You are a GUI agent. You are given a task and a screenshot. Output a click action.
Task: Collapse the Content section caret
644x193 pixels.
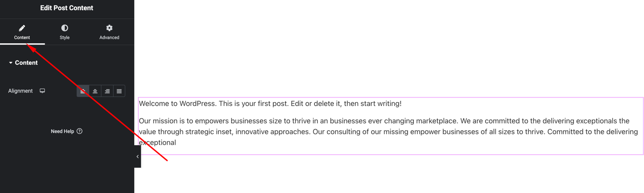(x=11, y=63)
